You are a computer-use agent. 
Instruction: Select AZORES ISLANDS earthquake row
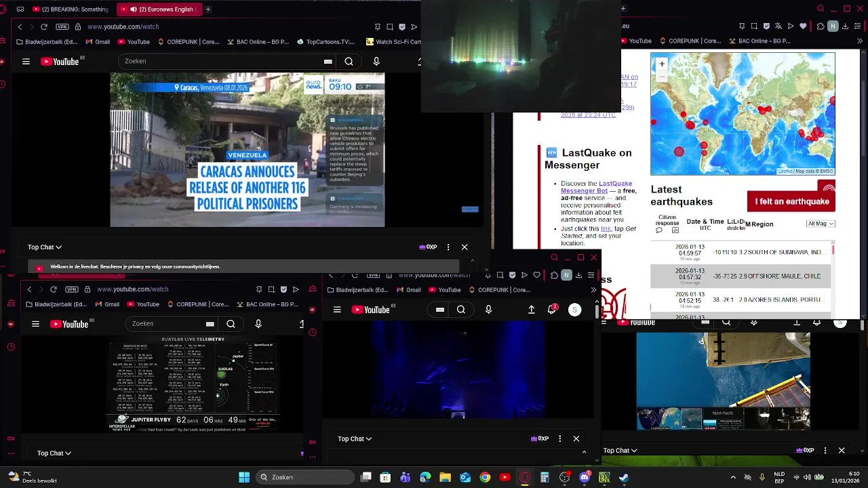click(741, 300)
